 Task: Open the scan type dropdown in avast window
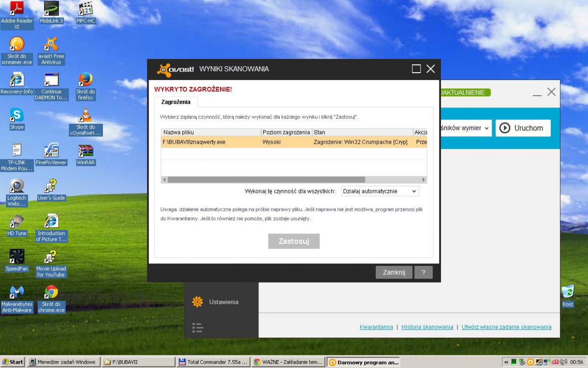click(x=465, y=128)
